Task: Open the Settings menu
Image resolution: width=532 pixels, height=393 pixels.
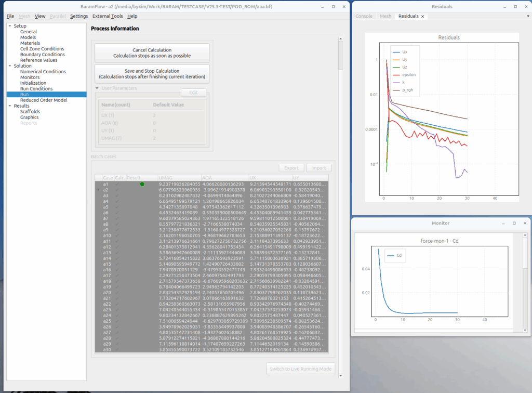Action: (x=79, y=16)
